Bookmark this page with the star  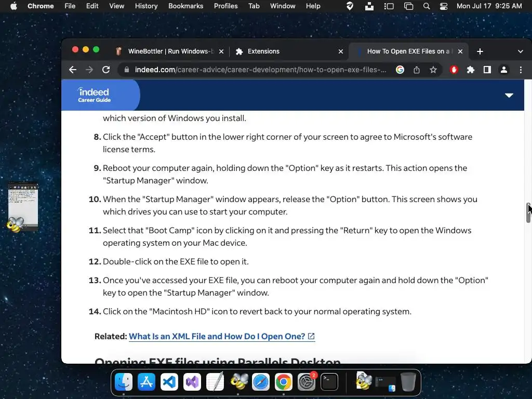433,70
